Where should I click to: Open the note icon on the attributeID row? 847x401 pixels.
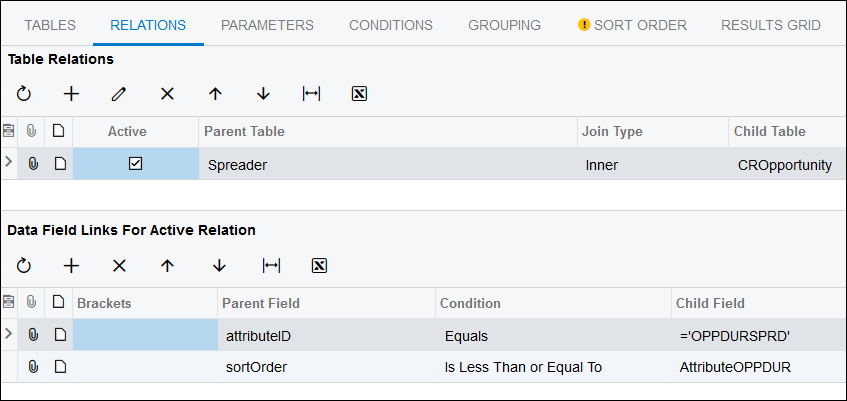(x=60, y=335)
